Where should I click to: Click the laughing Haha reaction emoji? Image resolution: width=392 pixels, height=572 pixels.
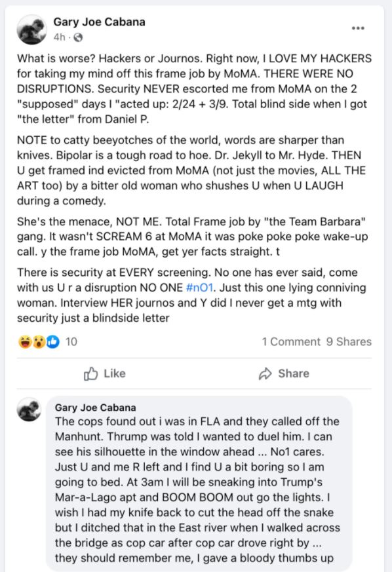(x=25, y=342)
